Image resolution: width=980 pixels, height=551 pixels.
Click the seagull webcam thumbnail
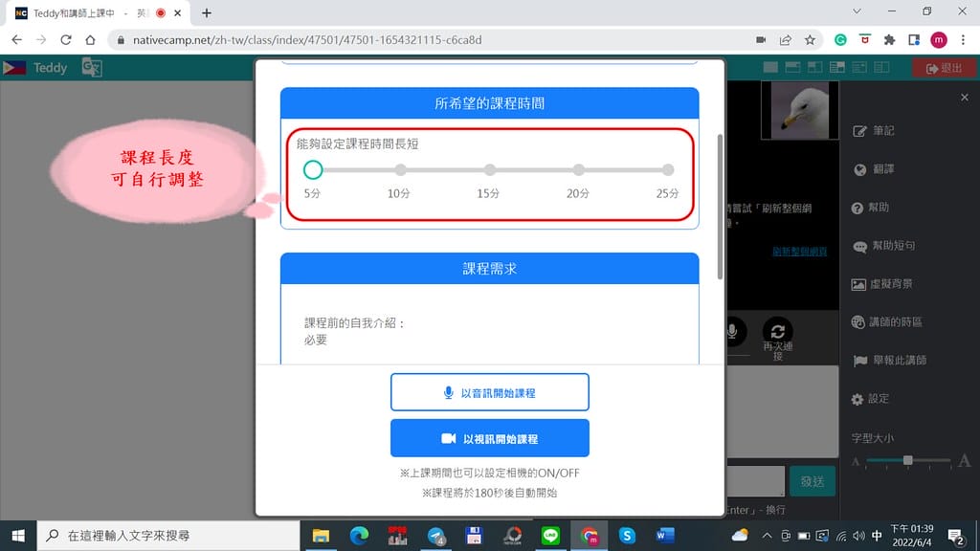tap(799, 110)
